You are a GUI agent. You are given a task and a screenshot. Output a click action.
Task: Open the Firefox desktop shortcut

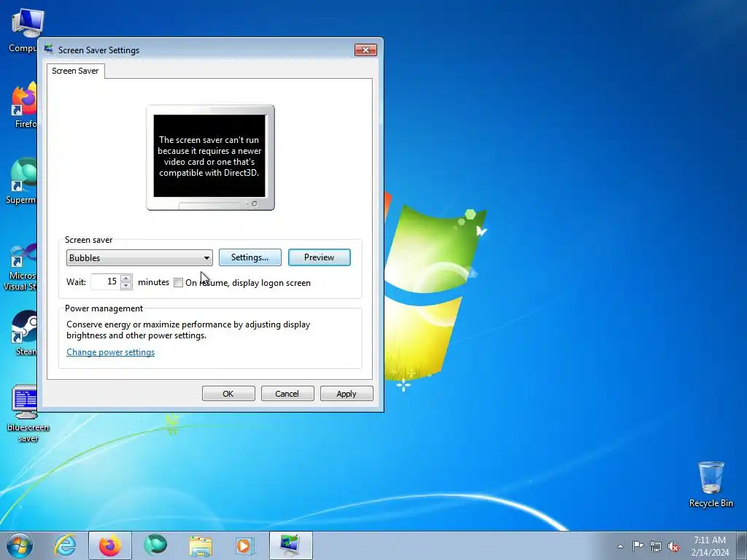[25, 105]
